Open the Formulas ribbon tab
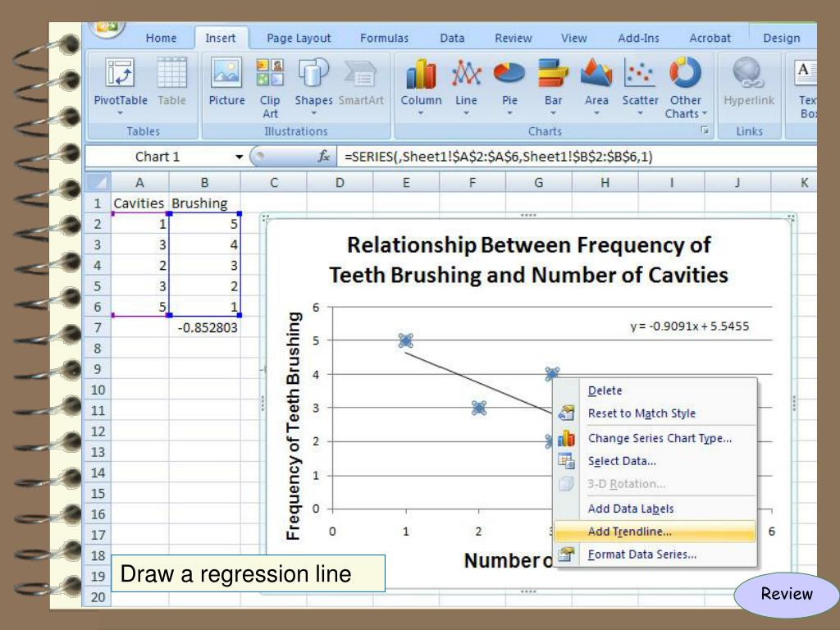Screen dimensions: 840x630 pos(384,38)
